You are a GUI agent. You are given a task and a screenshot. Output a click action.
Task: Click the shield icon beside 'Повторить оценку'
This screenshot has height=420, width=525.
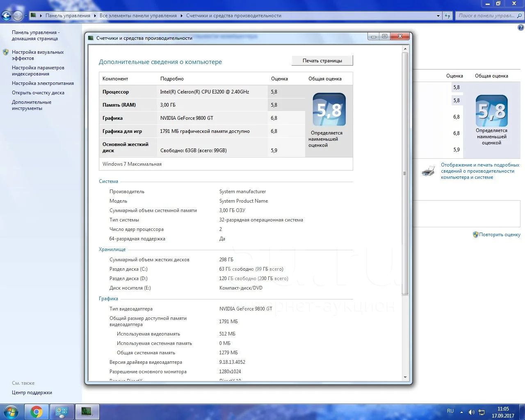476,235
